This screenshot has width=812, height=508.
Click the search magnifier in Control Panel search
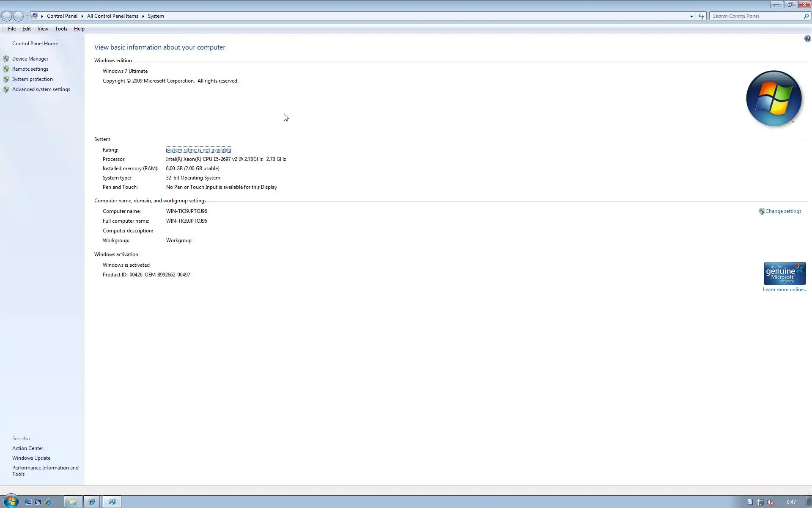click(806, 16)
